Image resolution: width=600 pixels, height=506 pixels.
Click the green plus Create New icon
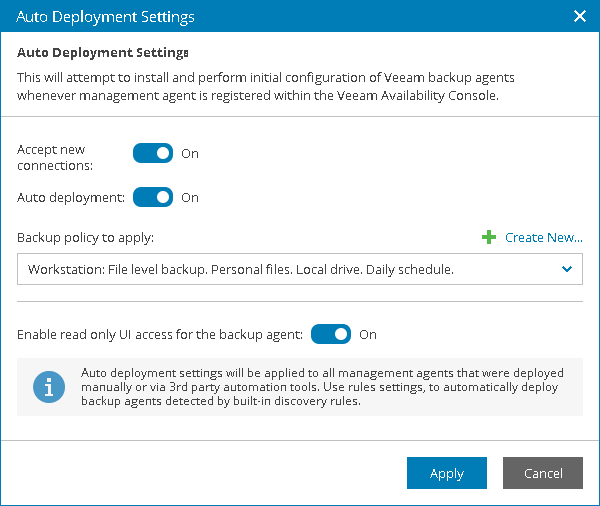click(x=489, y=237)
